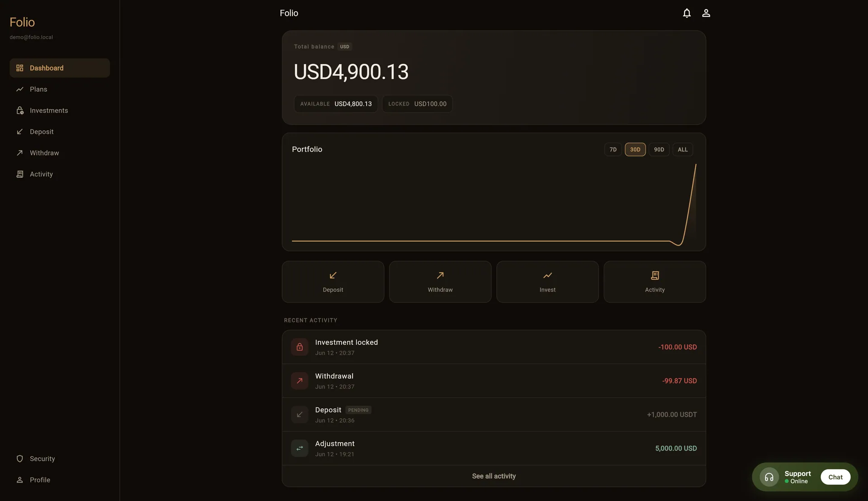This screenshot has width=868, height=501.
Task: Open user account icon in header
Action: 706,13
